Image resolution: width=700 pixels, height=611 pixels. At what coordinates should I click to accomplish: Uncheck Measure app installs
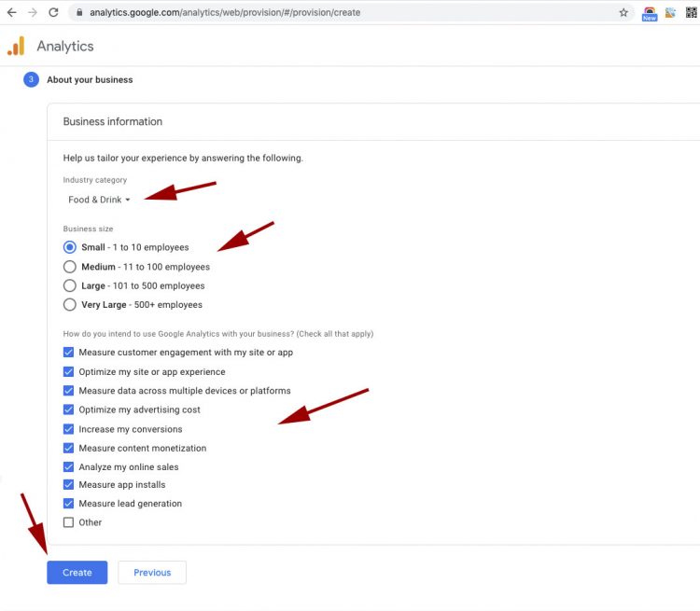pyautogui.click(x=68, y=485)
